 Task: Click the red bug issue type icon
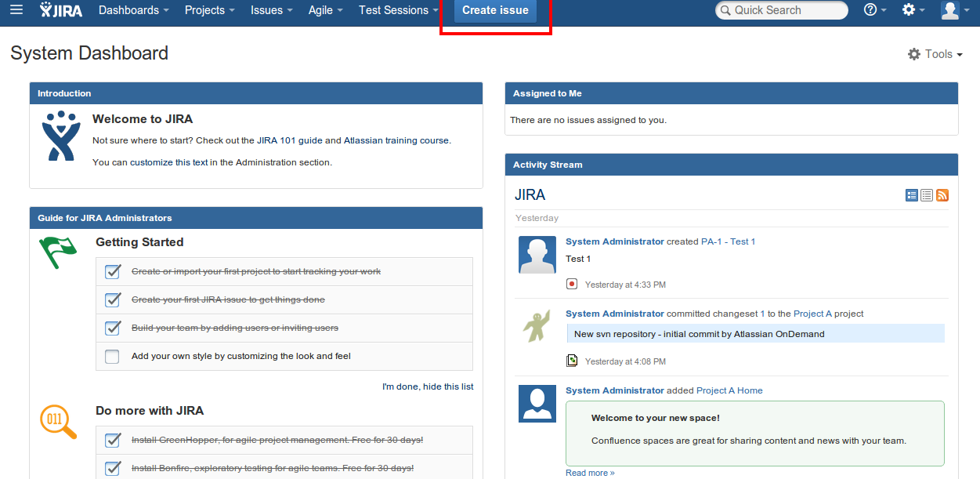coord(572,284)
